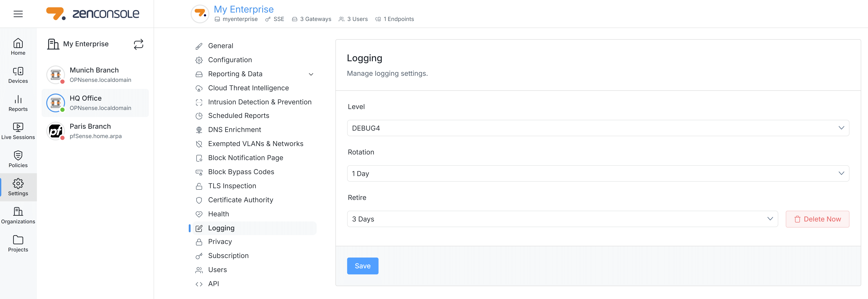
Task: Click the My Enterprise organization name
Action: pos(86,44)
